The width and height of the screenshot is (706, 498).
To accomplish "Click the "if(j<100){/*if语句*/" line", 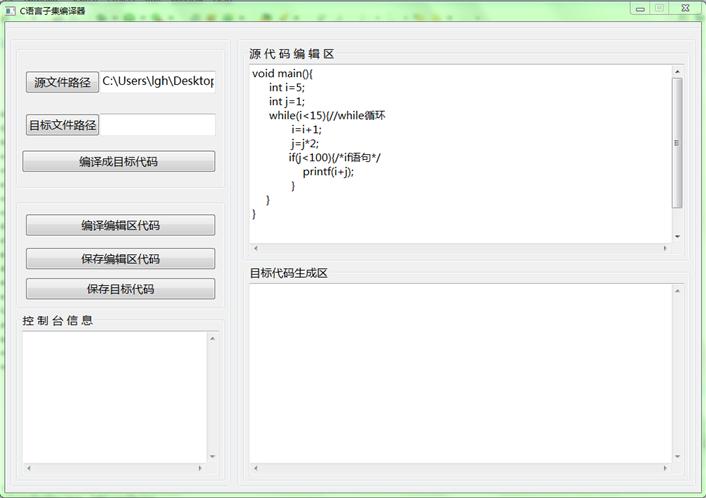I will click(335, 157).
